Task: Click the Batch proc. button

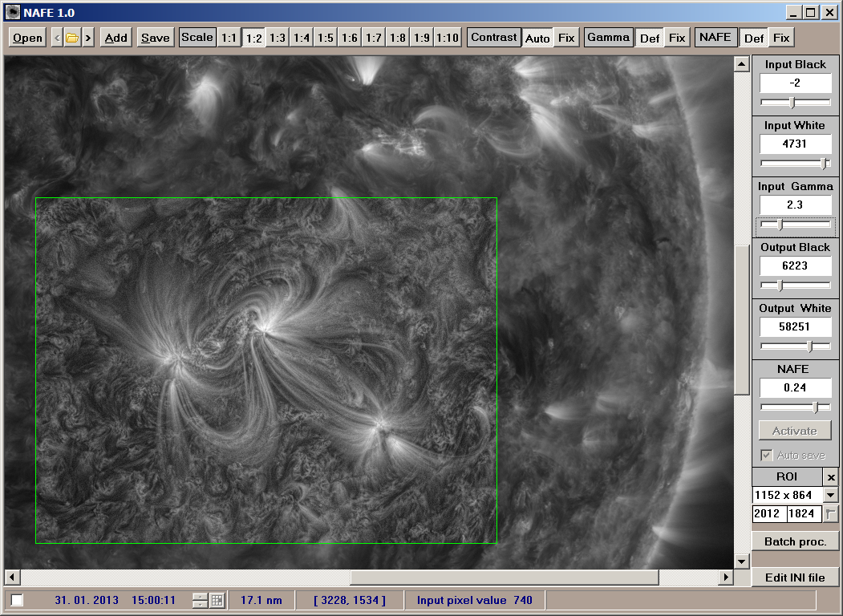Action: click(795, 541)
